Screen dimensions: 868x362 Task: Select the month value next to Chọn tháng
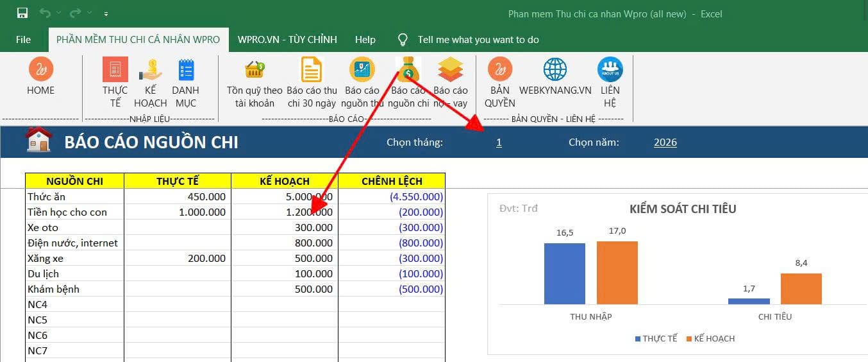click(499, 142)
